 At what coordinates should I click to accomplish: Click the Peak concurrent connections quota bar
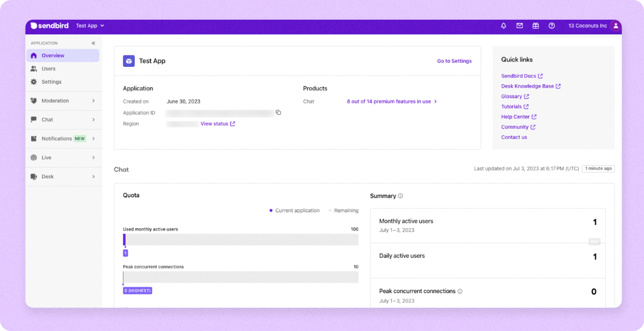pos(241,277)
